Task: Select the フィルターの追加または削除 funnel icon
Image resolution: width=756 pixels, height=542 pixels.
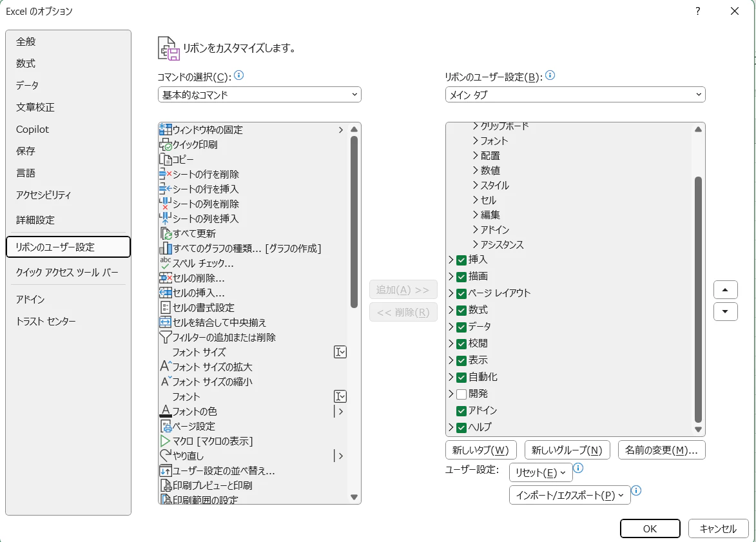Action: point(166,337)
